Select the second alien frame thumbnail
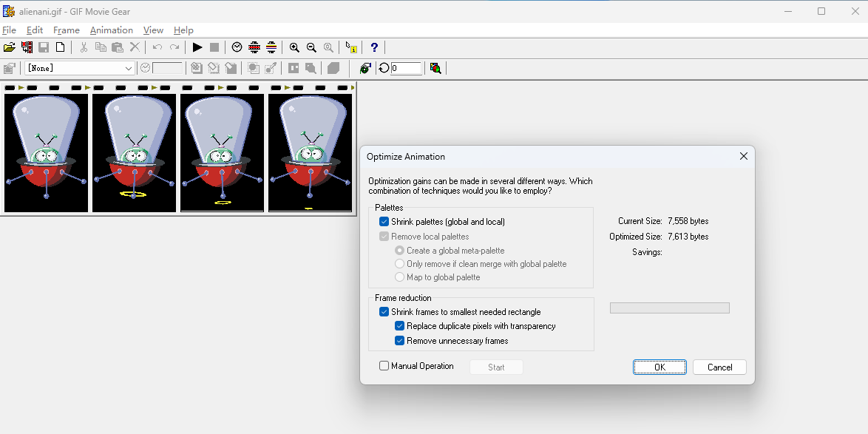868x434 pixels. click(134, 152)
